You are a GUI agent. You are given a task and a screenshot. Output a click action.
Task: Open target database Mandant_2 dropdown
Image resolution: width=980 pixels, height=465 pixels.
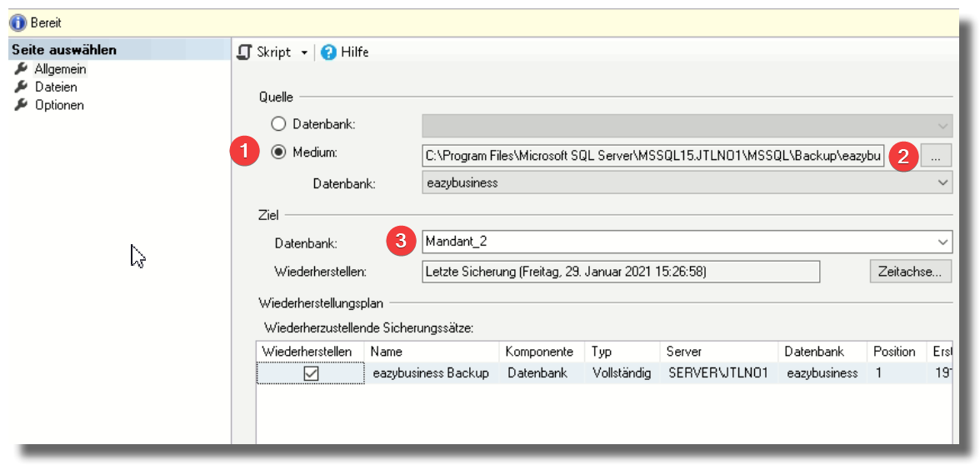pos(942,242)
